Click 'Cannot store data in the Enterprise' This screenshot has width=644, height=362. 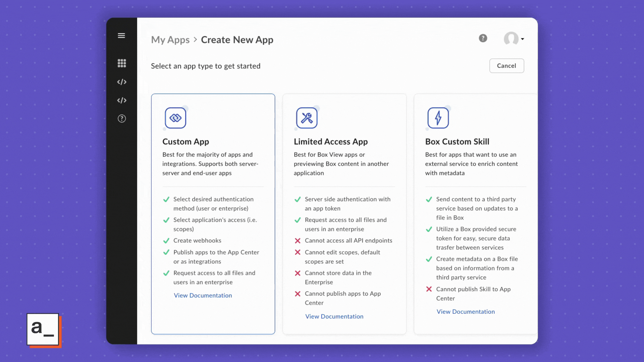pyautogui.click(x=338, y=278)
